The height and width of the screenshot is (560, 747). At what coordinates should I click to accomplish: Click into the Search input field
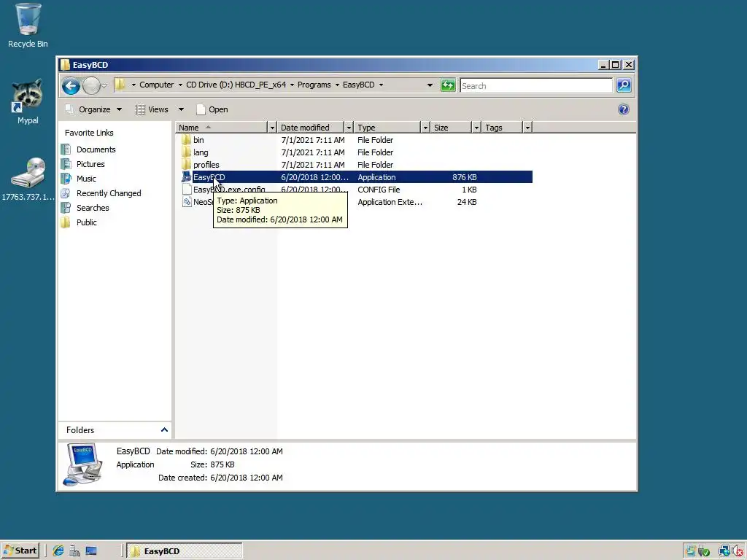[x=536, y=86]
